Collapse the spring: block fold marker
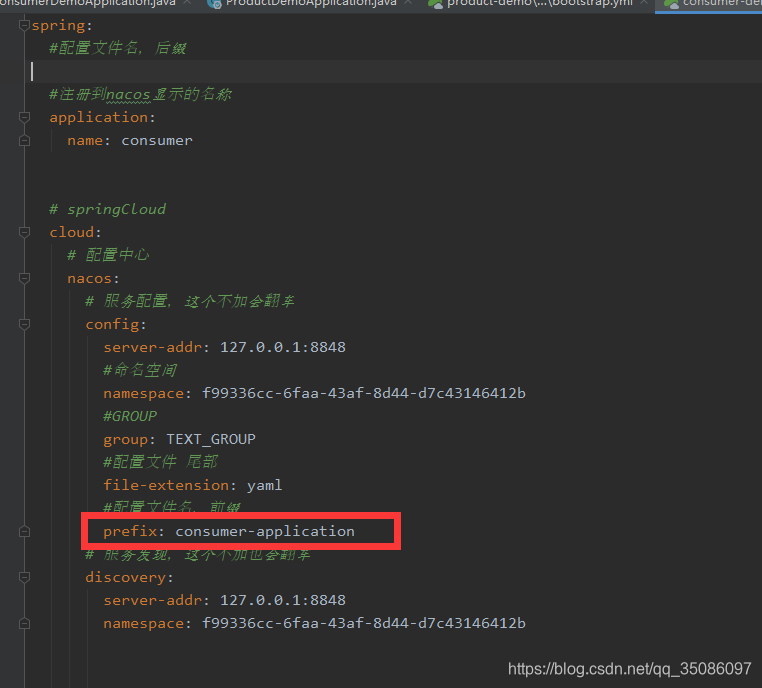The width and height of the screenshot is (762, 688). [x=24, y=25]
